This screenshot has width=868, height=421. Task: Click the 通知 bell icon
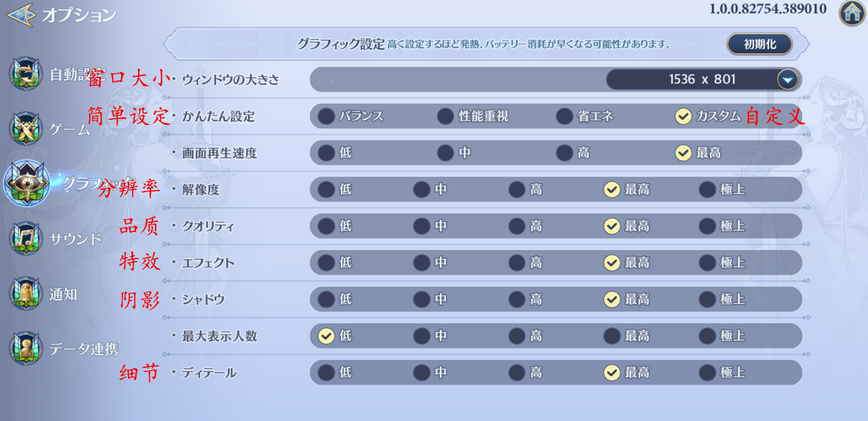point(26,294)
